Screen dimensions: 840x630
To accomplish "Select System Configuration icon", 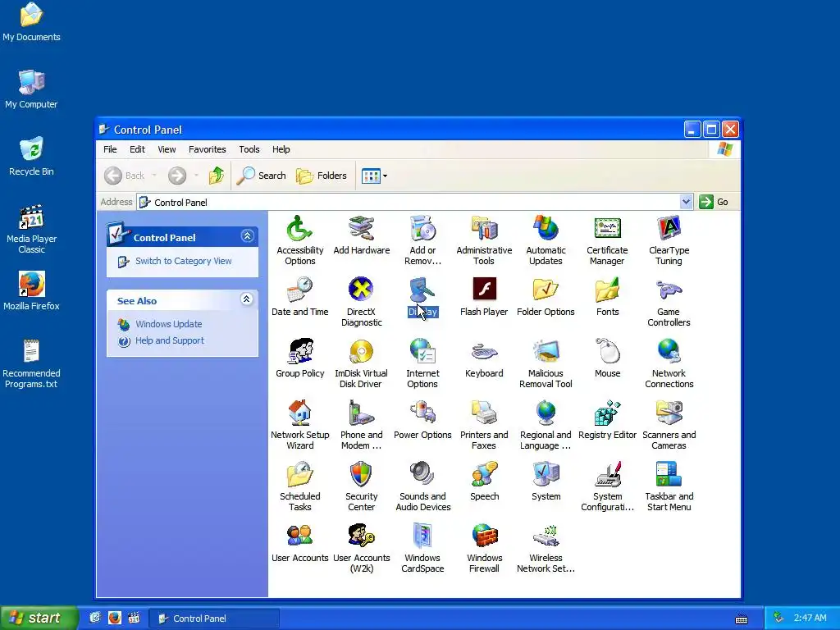I will 608,475.
